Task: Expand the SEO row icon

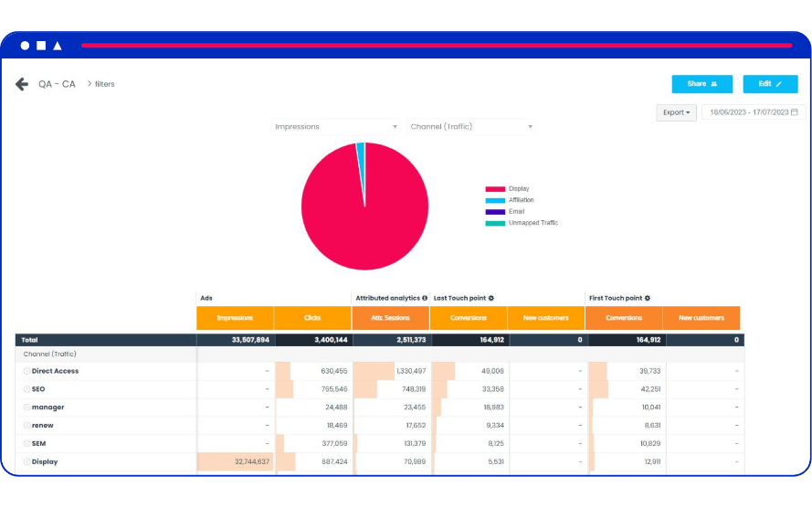Action: (x=27, y=389)
